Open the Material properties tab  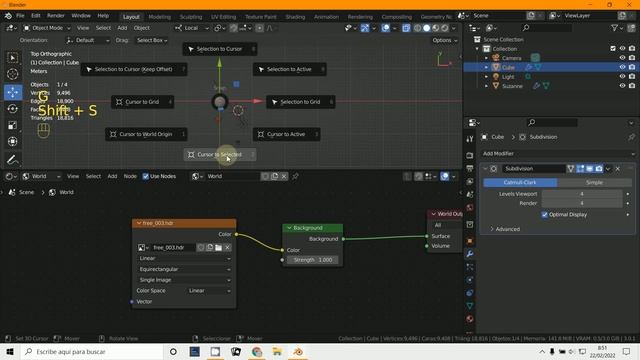point(470,319)
